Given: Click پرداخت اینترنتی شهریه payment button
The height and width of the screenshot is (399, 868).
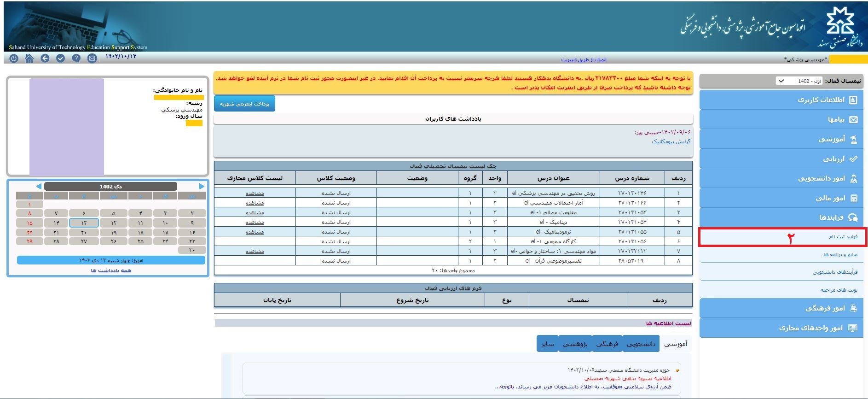Looking at the screenshot, I should click(244, 104).
